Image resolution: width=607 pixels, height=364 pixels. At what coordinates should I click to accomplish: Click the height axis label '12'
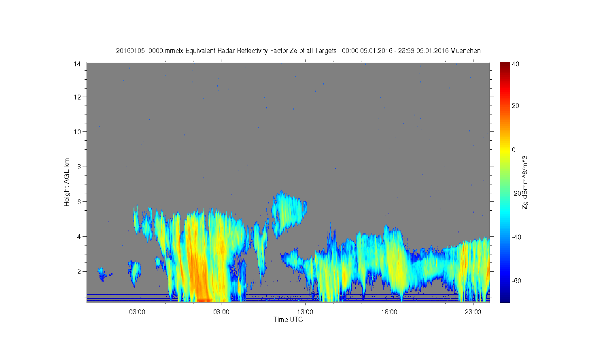(x=77, y=97)
